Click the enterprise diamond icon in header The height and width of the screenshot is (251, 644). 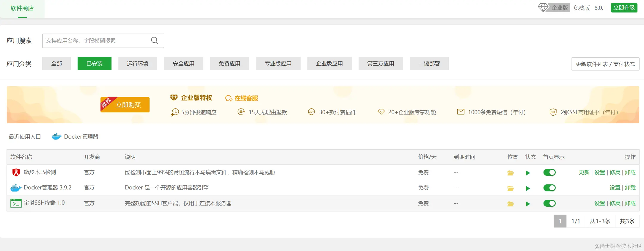tap(543, 8)
